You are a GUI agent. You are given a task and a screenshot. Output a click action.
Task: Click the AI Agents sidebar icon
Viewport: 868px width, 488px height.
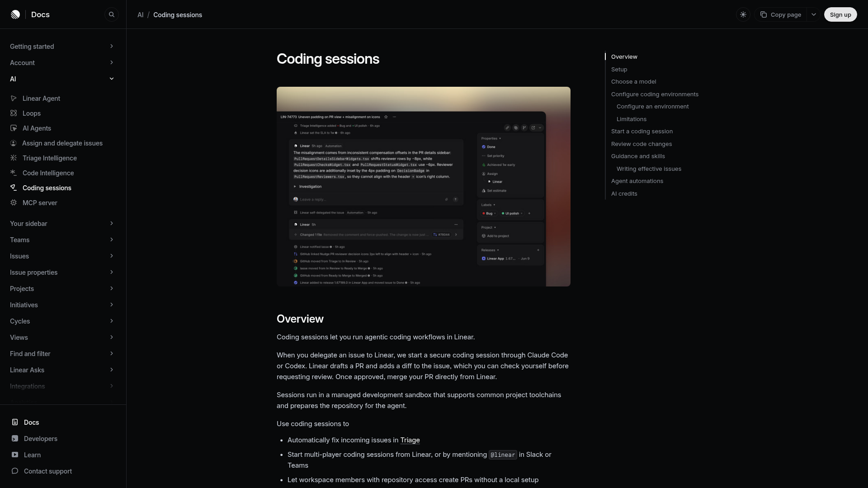click(x=14, y=128)
